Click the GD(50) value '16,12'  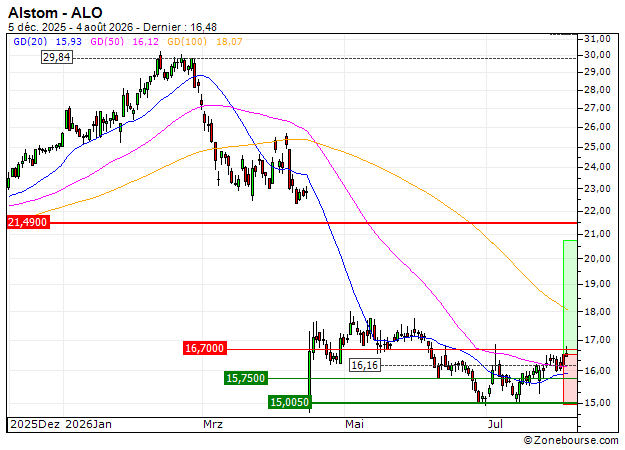[145, 41]
